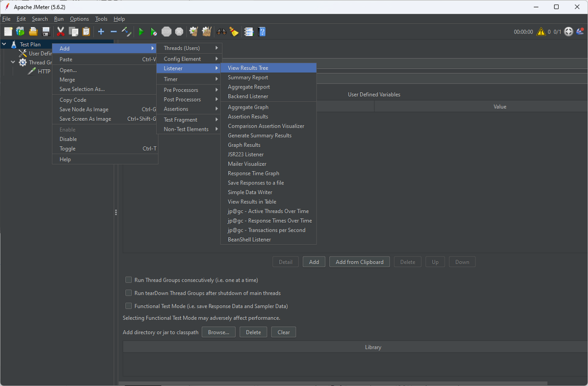Click the Stop sign toolbar icon

tap(166, 32)
